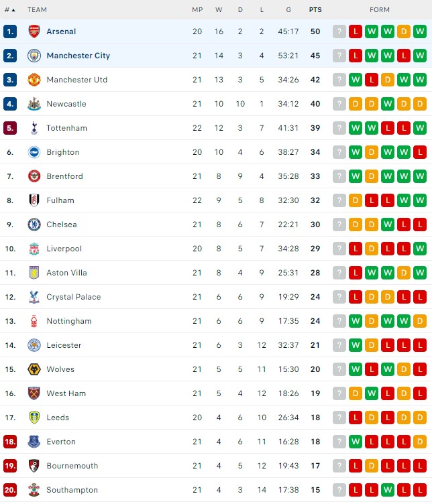Click the Liverpool club crest
Viewport: 432px width, 504px height.
tap(34, 249)
